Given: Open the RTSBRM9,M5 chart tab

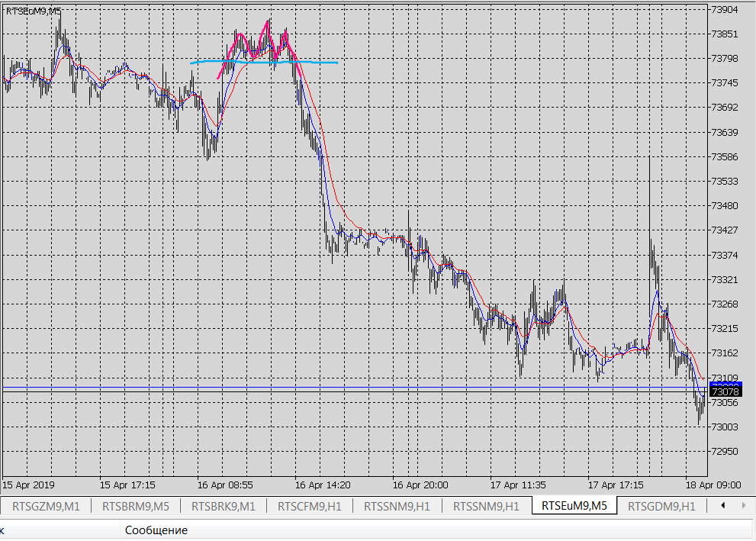Looking at the screenshot, I should click(136, 507).
